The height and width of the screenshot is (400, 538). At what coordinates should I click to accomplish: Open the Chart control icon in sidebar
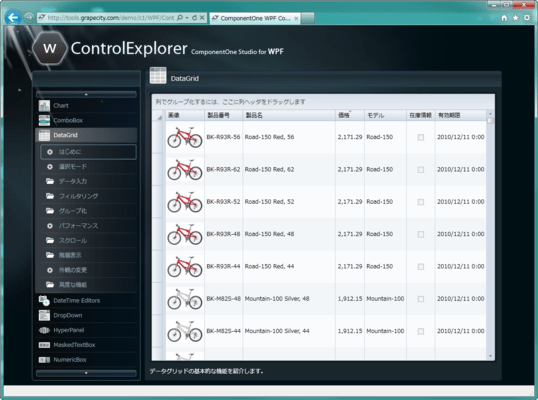pyautogui.click(x=44, y=106)
